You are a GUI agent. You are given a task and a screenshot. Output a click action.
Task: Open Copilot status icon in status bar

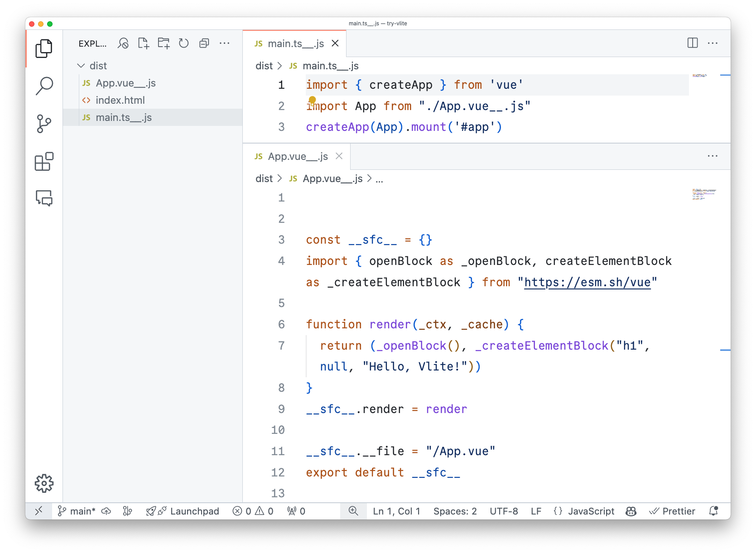631,511
